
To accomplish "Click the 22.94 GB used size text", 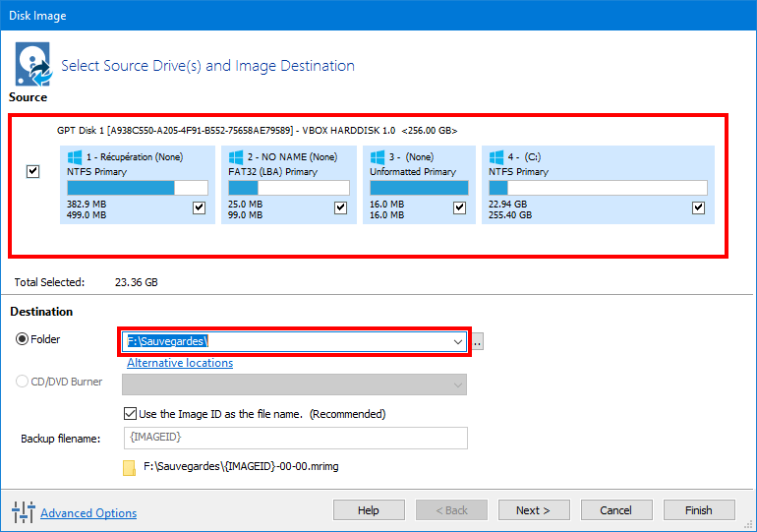I will [x=507, y=205].
